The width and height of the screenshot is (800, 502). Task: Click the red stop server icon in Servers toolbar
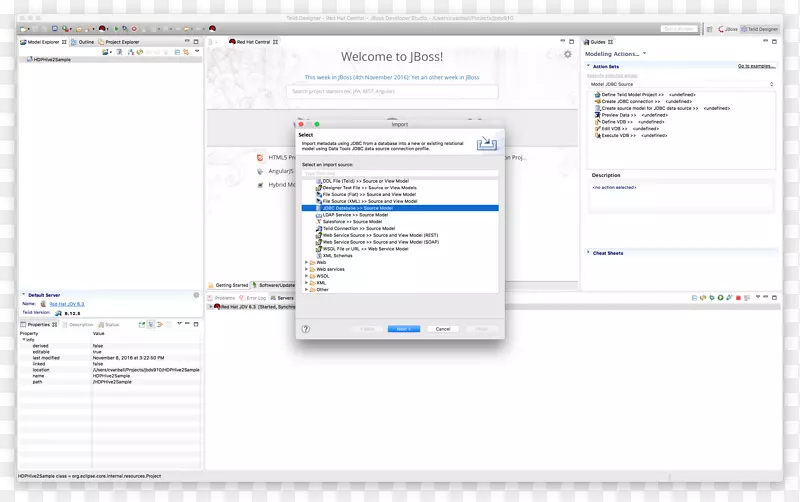coord(738,297)
